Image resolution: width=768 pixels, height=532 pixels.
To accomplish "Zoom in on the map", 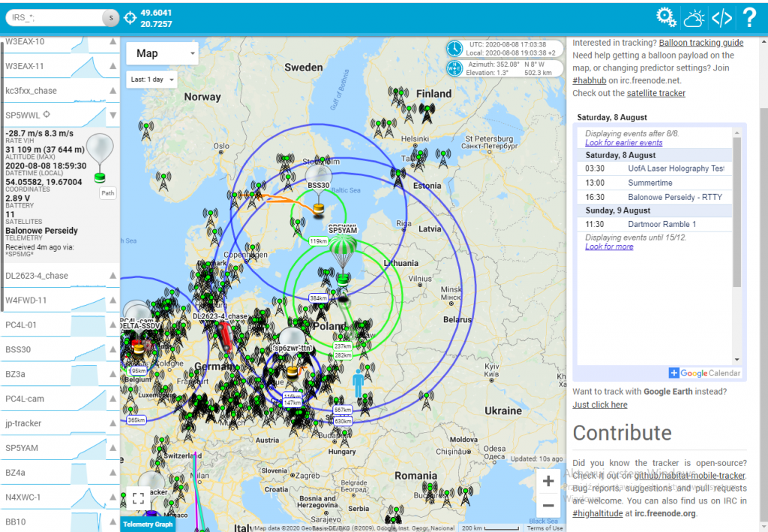I will pyautogui.click(x=548, y=481).
